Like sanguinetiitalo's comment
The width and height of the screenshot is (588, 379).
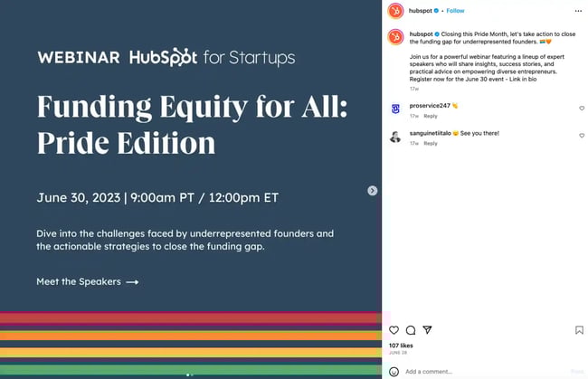tap(582, 136)
